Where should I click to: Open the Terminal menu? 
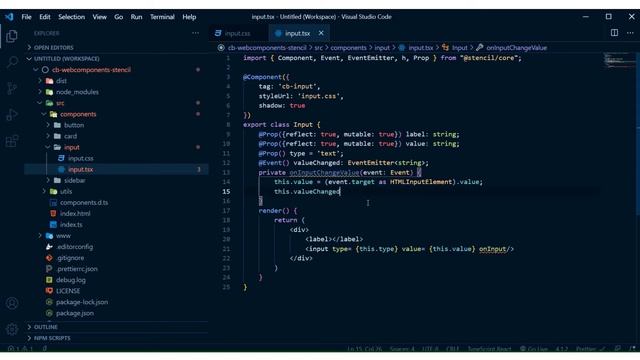click(x=162, y=17)
